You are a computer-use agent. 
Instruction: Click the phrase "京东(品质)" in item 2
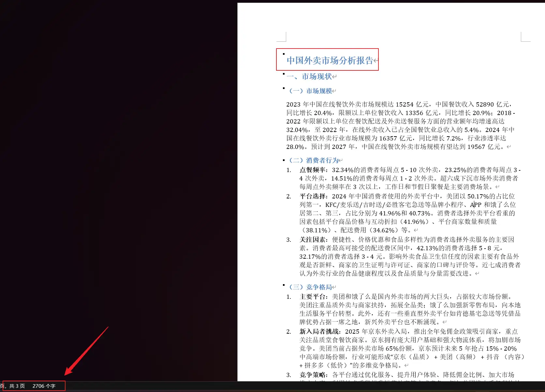tap(409, 357)
